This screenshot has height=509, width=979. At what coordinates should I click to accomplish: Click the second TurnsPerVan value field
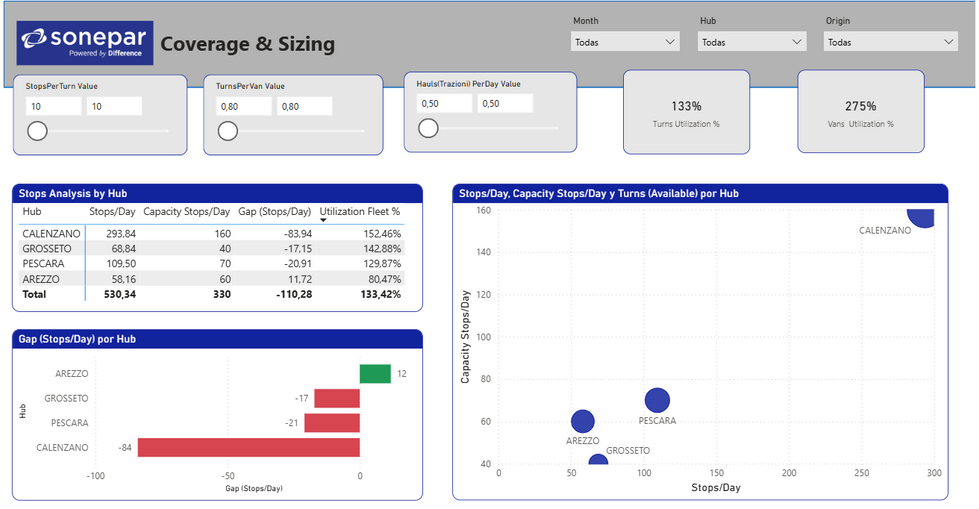point(305,106)
